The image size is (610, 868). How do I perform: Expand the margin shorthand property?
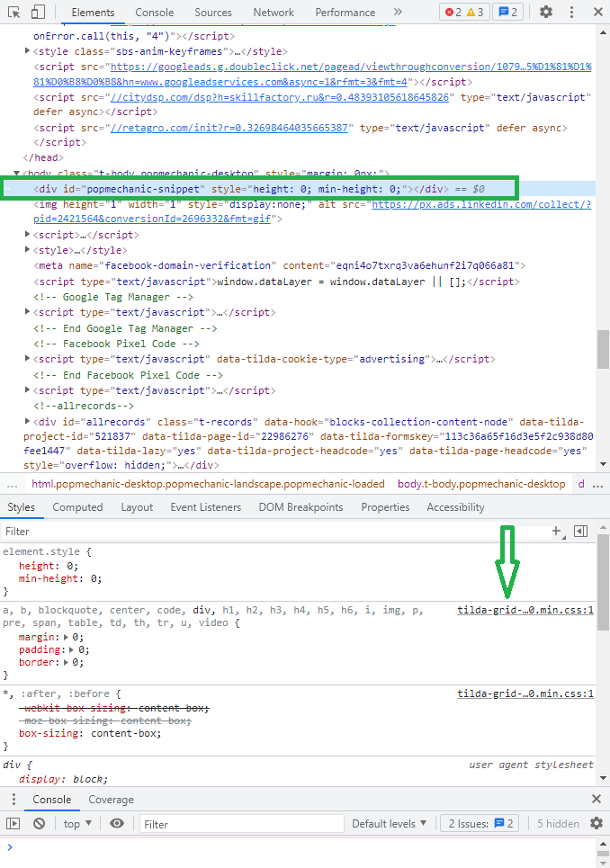point(67,637)
